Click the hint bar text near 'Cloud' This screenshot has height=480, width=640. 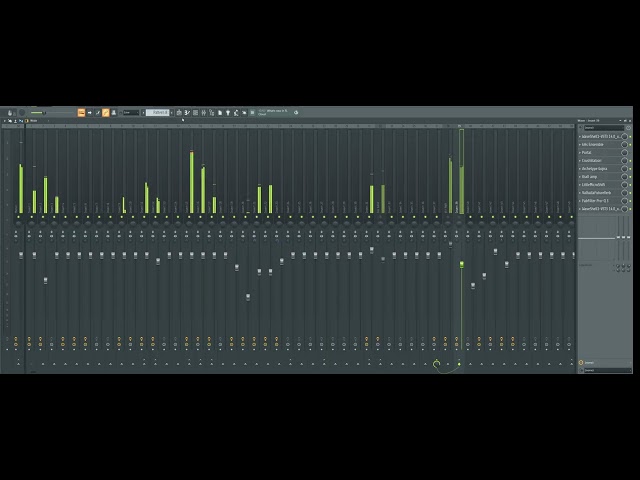(x=273, y=113)
